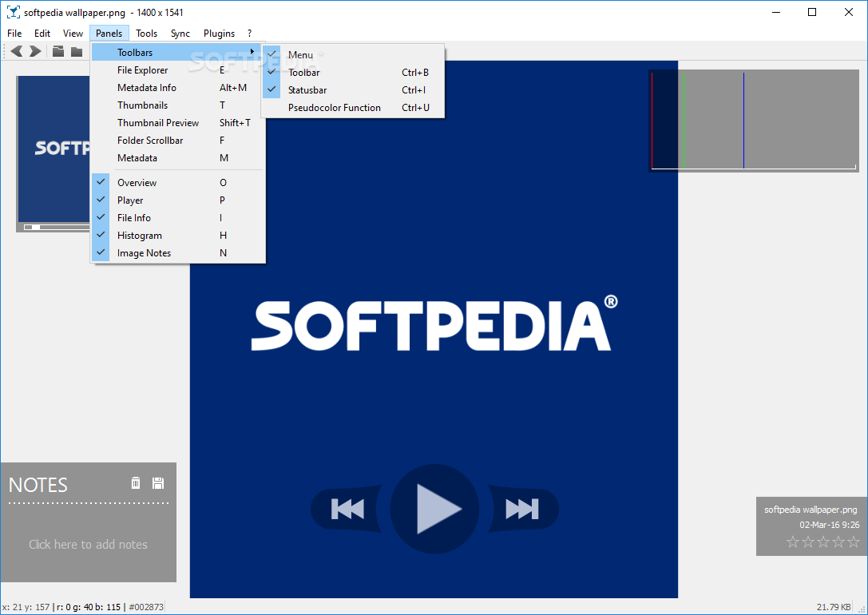868x615 pixels.
Task: Skip to next file in player
Action: point(522,509)
